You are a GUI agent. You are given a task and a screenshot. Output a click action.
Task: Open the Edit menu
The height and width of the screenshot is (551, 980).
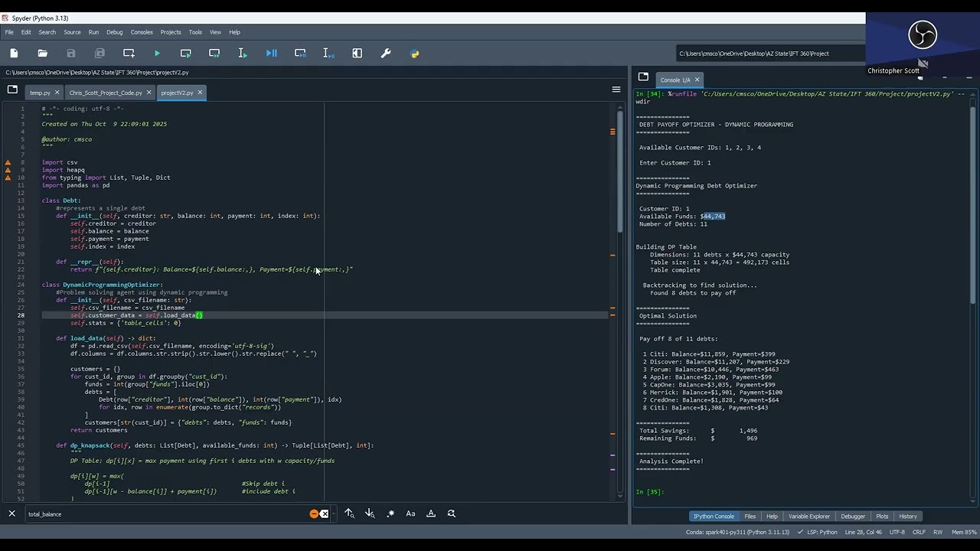(26, 32)
